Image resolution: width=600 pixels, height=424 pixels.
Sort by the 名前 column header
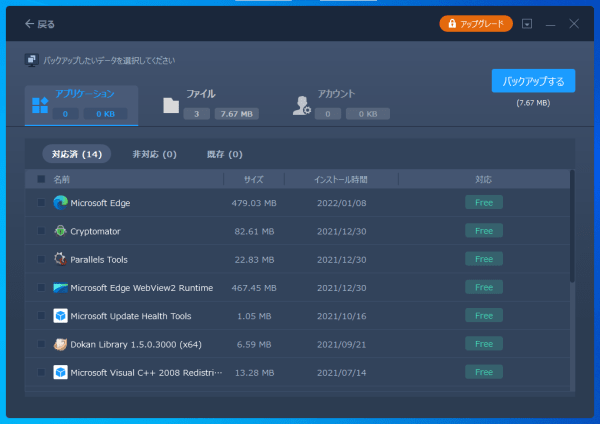pos(62,179)
